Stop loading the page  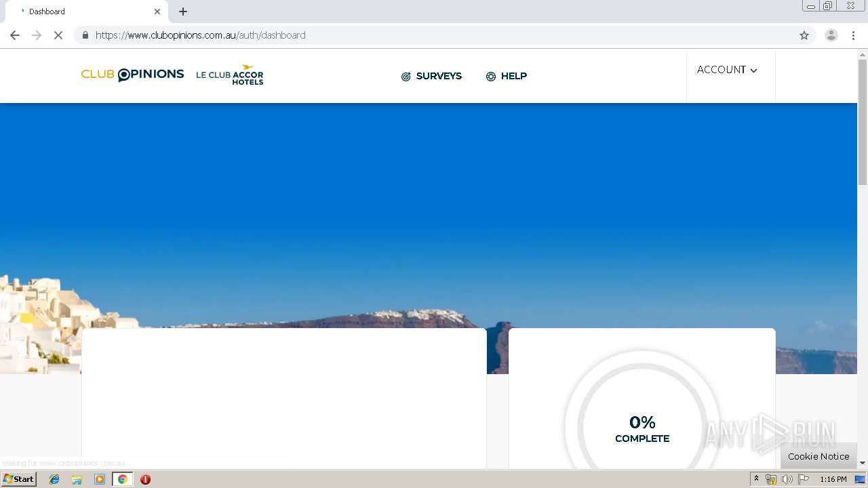click(58, 35)
